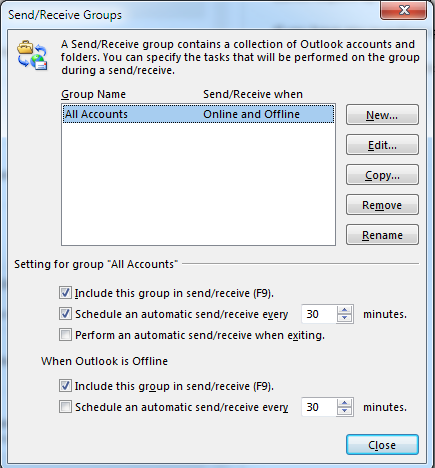The image size is (435, 468).
Task: Enable offline scheduled automatic send/receive
Action: (x=65, y=407)
